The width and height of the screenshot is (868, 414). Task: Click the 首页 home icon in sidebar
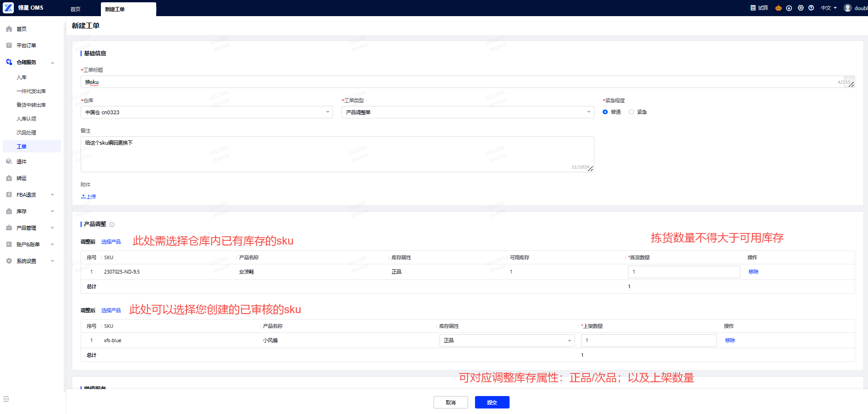[9, 29]
